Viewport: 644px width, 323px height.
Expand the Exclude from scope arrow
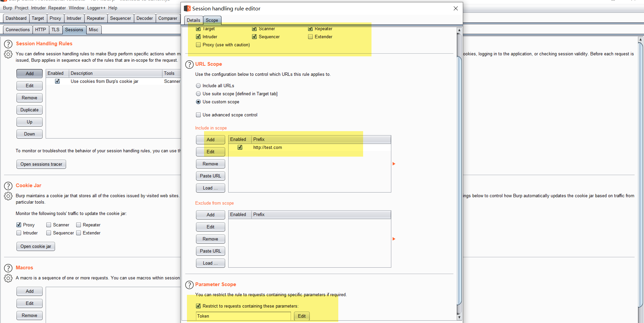[x=394, y=239]
